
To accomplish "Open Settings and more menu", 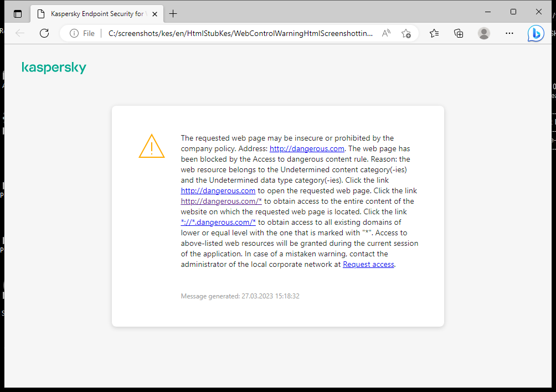I will [x=509, y=33].
